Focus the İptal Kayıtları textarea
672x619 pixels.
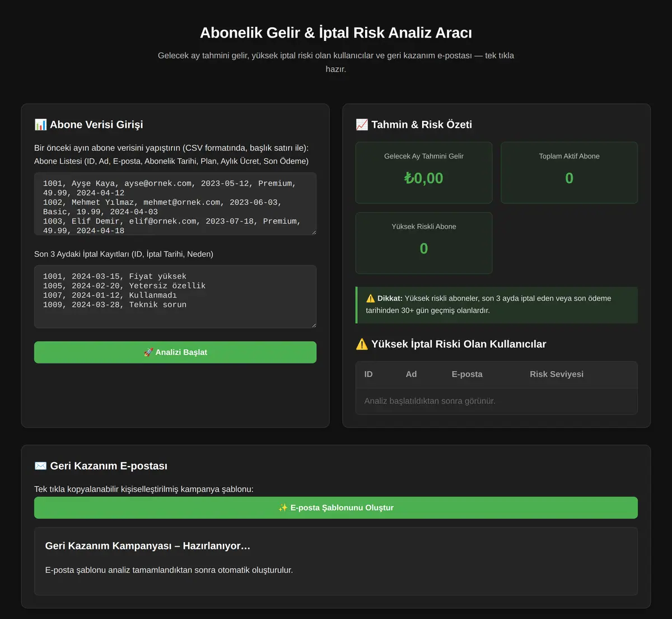pyautogui.click(x=175, y=297)
